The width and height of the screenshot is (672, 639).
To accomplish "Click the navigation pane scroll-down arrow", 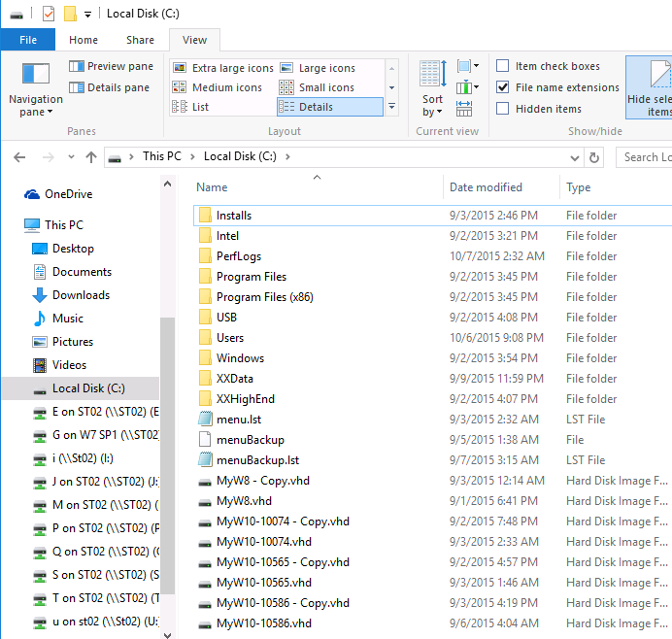I will click(168, 634).
